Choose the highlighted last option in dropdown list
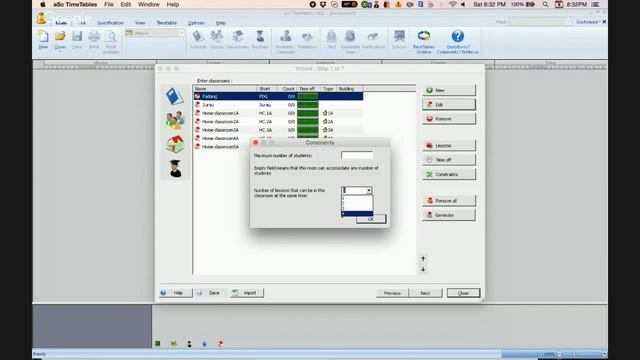The height and width of the screenshot is (360, 640). [x=357, y=213]
